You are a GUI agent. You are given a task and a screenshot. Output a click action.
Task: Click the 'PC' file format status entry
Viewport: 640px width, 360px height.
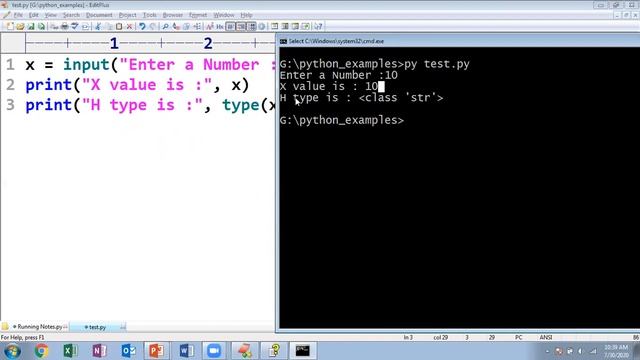coord(518,338)
